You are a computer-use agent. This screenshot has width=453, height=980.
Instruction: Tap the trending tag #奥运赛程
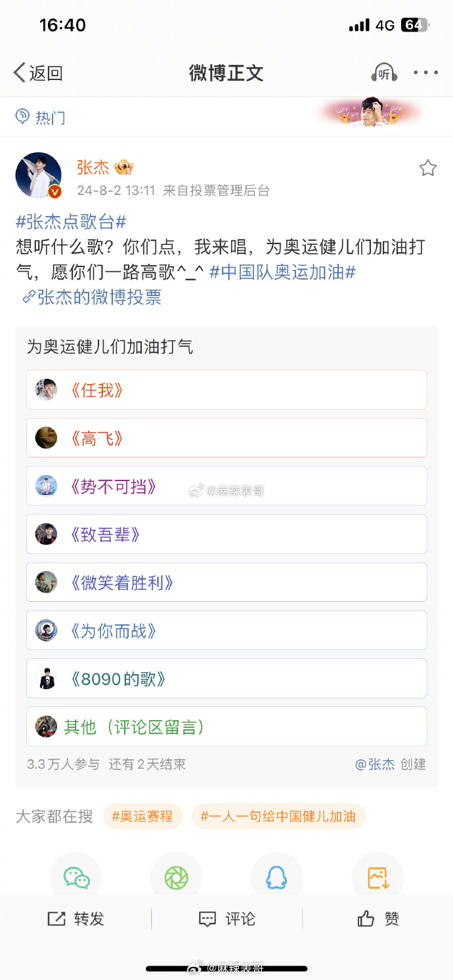coord(142,815)
